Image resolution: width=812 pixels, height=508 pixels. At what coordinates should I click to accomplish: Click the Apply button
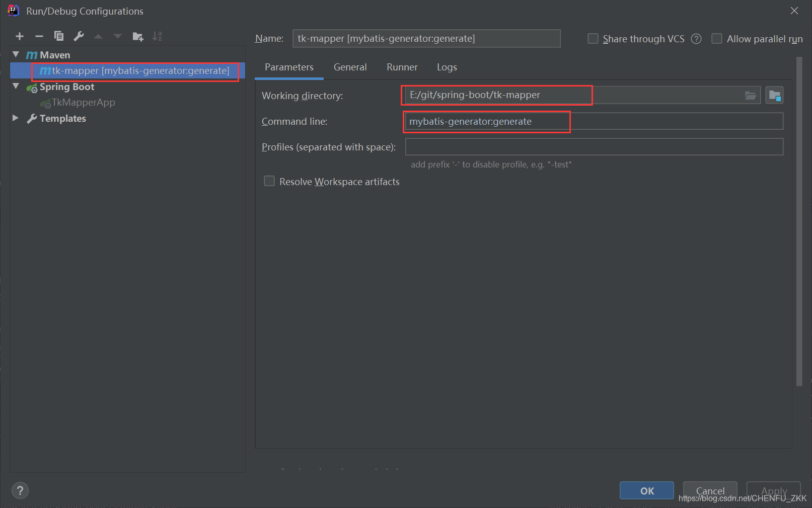pyautogui.click(x=774, y=490)
